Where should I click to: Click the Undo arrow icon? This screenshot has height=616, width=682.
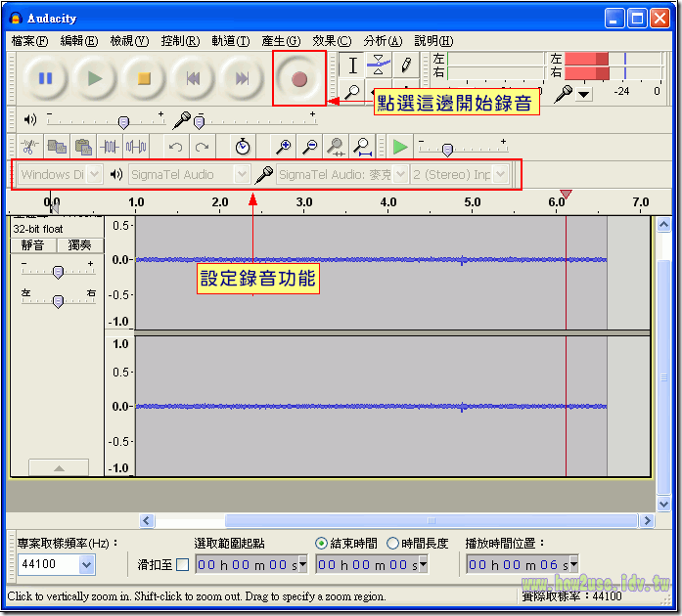coord(175,147)
